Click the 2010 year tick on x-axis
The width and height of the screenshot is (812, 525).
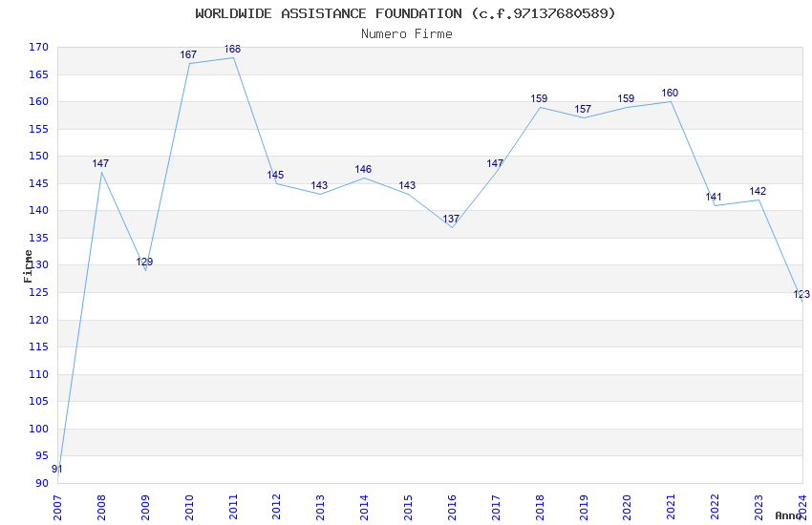(189, 508)
